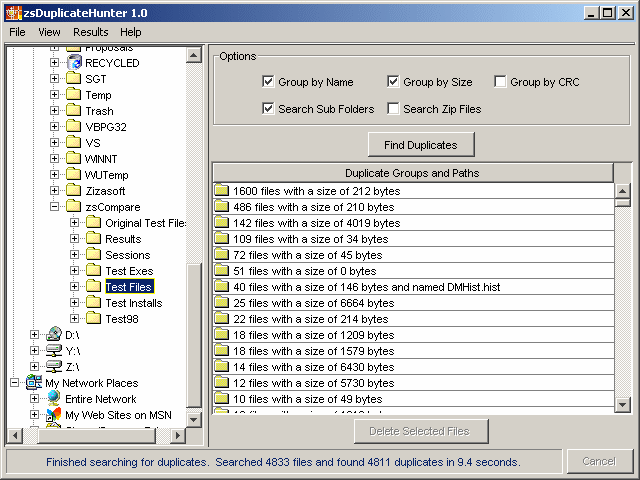Open the Help menu
The width and height of the screenshot is (640, 480).
pos(131,32)
